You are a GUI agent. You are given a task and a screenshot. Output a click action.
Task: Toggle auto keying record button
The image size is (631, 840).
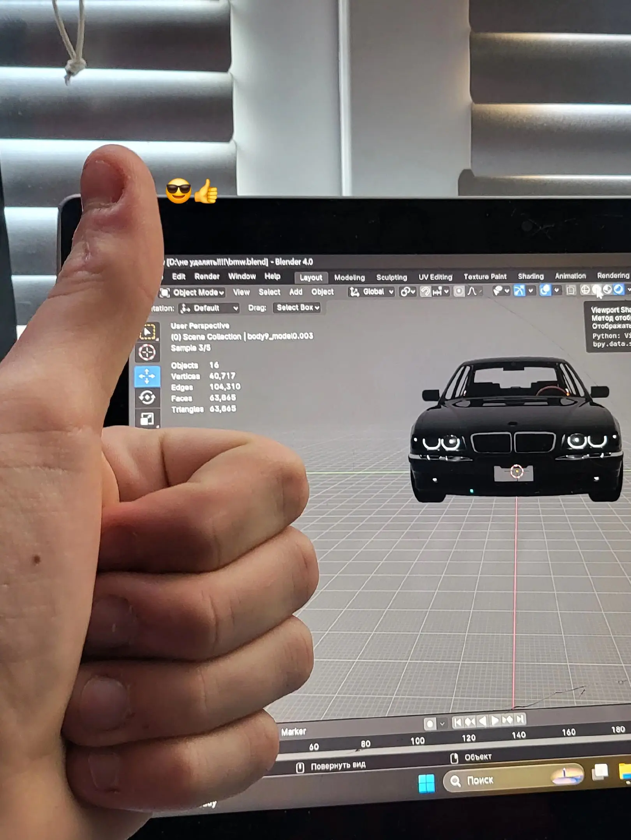click(430, 724)
